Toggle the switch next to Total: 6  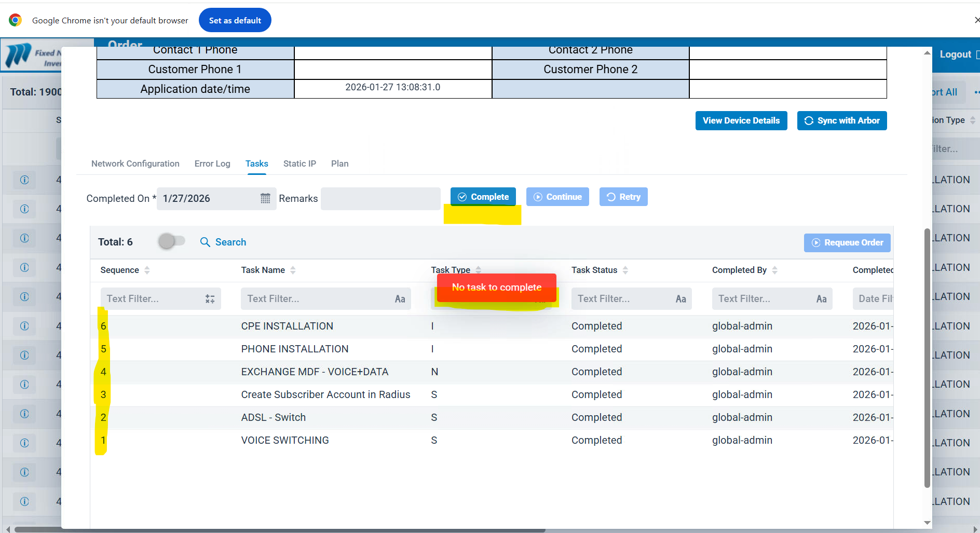pyautogui.click(x=172, y=241)
